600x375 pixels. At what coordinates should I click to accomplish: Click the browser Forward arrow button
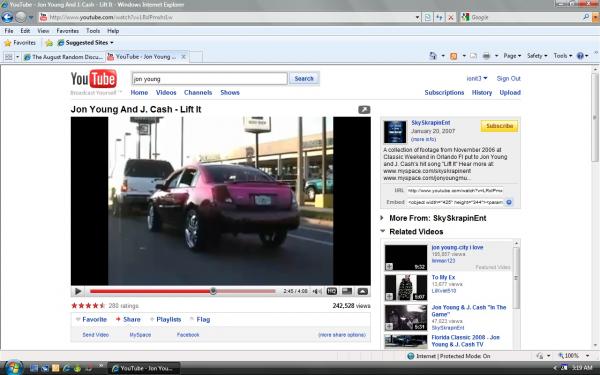pos(21,17)
